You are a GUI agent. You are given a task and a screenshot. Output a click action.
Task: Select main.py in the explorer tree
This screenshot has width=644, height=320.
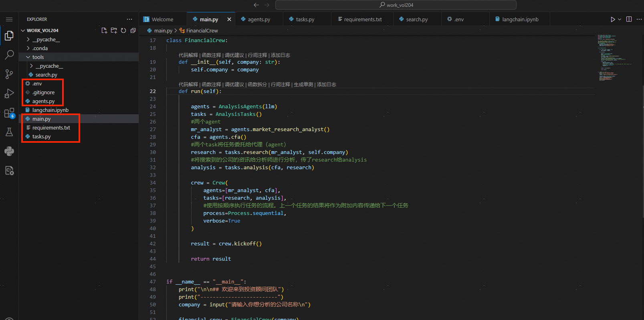(x=79, y=119)
